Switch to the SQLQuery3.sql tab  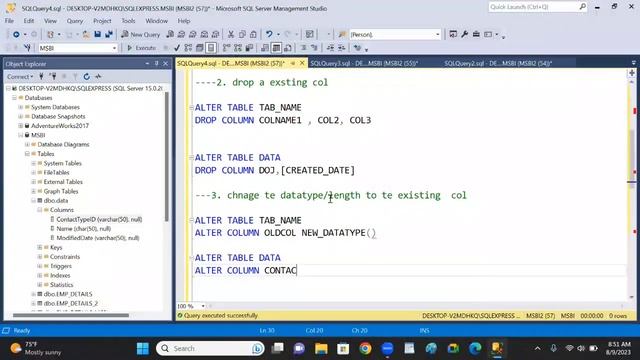point(364,63)
